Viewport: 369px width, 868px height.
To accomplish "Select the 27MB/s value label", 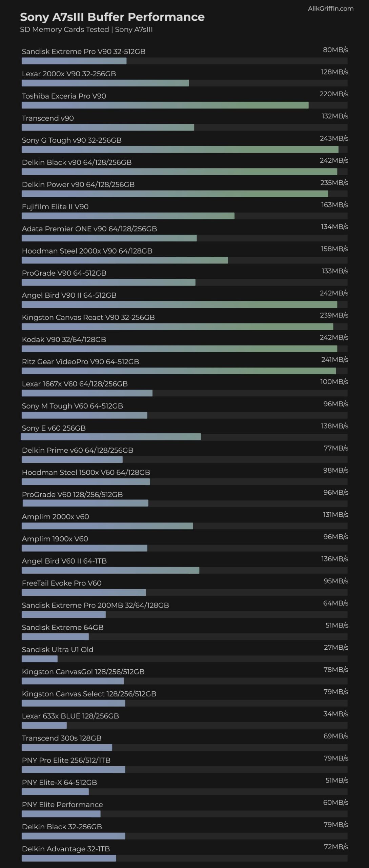I will pyautogui.click(x=336, y=647).
